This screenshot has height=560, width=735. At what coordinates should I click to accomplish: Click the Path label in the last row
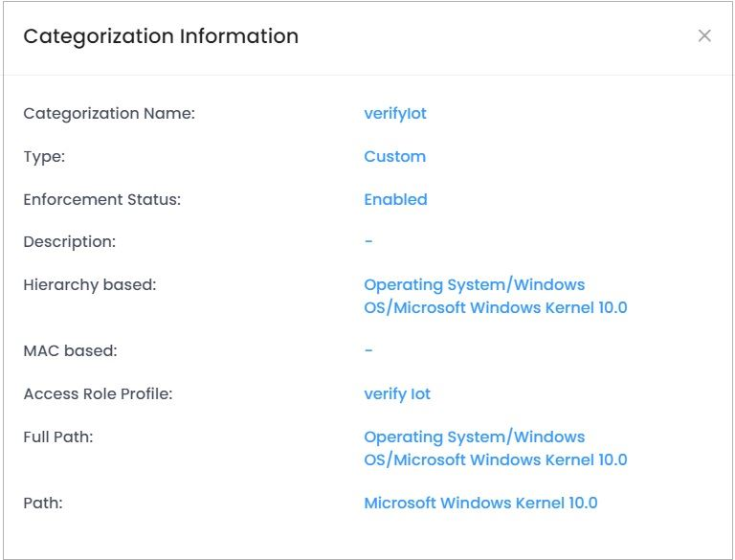point(43,504)
